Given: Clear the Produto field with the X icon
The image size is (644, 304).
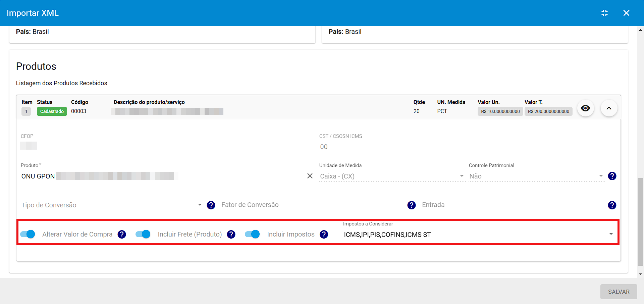Looking at the screenshot, I should pos(310,176).
